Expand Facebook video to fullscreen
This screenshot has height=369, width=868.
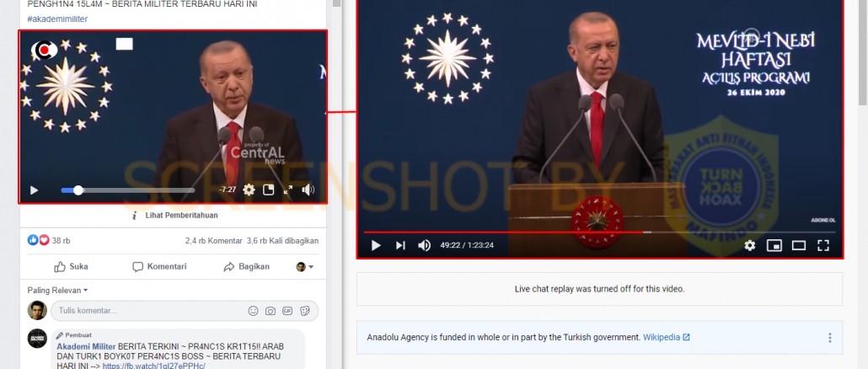pos(288,190)
